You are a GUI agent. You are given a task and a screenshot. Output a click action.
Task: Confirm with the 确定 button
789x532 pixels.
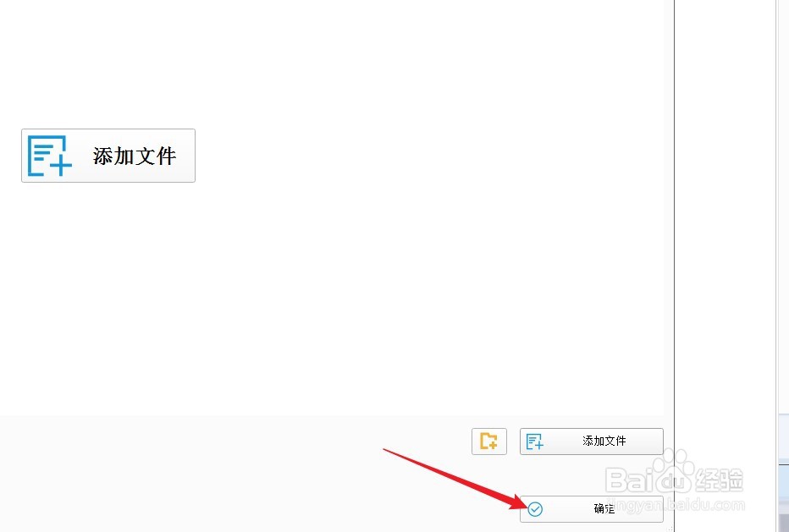pos(591,509)
